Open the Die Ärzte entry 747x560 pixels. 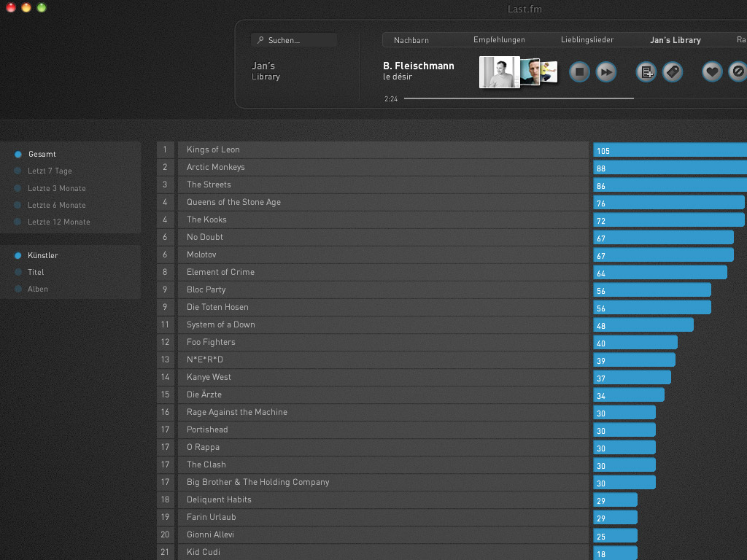pos(383,394)
